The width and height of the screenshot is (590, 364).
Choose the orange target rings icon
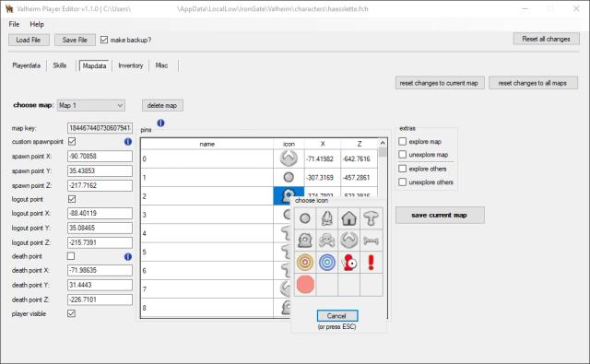coord(305,263)
